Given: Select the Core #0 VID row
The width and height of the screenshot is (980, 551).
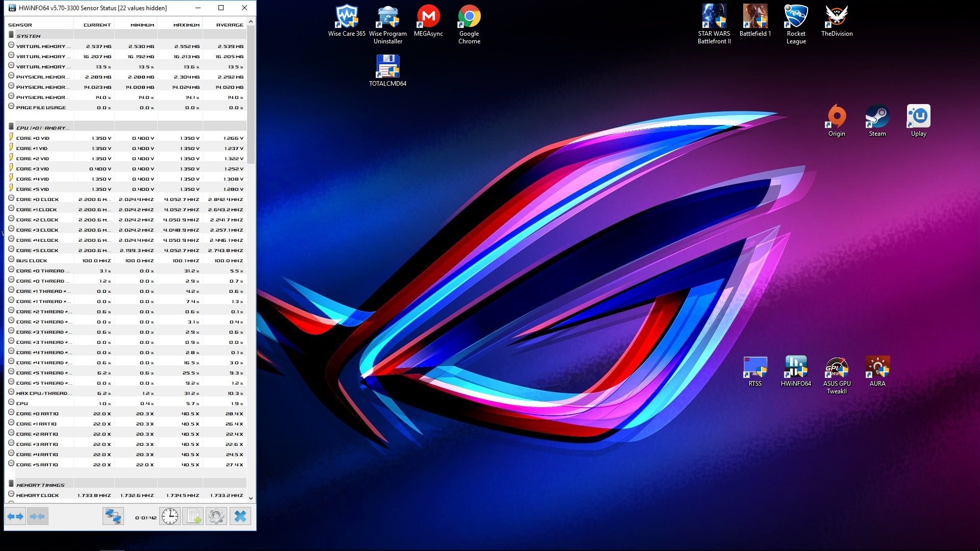Looking at the screenshot, I should pos(127,138).
